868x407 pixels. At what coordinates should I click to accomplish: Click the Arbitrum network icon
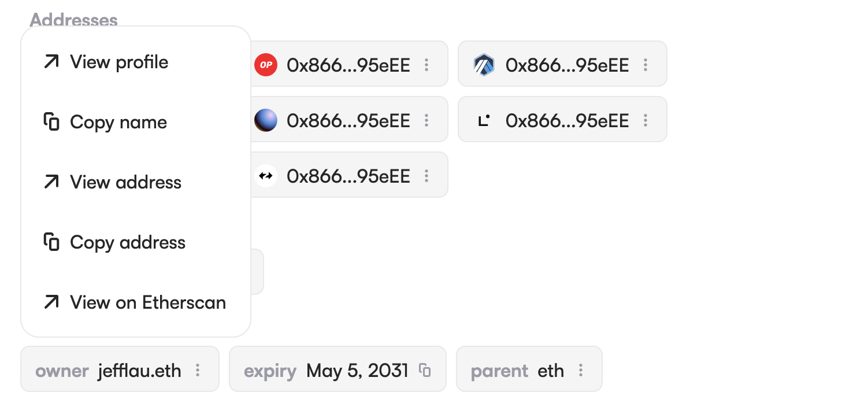[484, 65]
